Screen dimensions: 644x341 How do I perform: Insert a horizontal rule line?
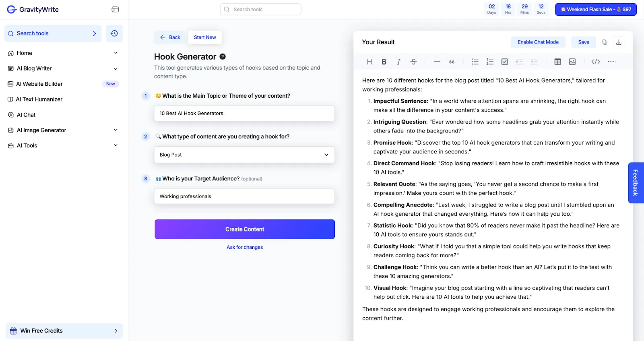click(x=437, y=62)
